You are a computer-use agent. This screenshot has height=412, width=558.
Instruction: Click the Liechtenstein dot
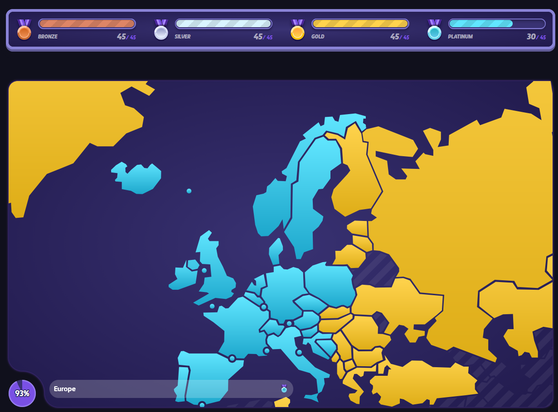point(289,324)
